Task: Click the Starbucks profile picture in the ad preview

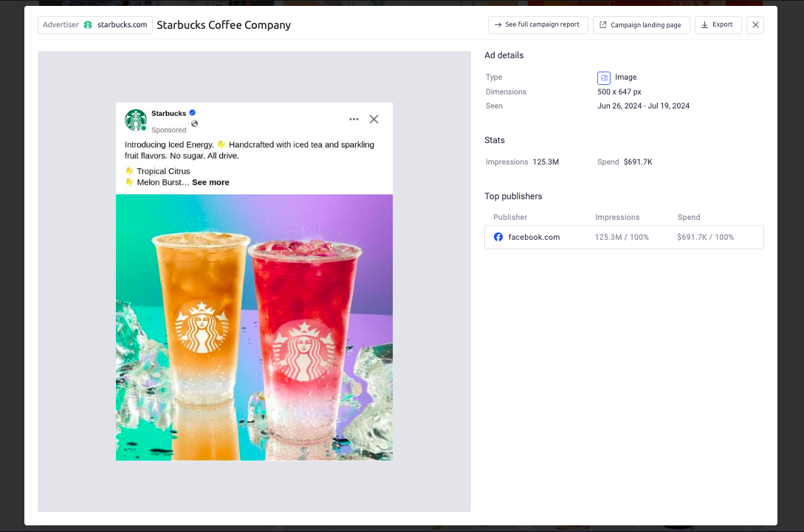Action: (x=134, y=119)
